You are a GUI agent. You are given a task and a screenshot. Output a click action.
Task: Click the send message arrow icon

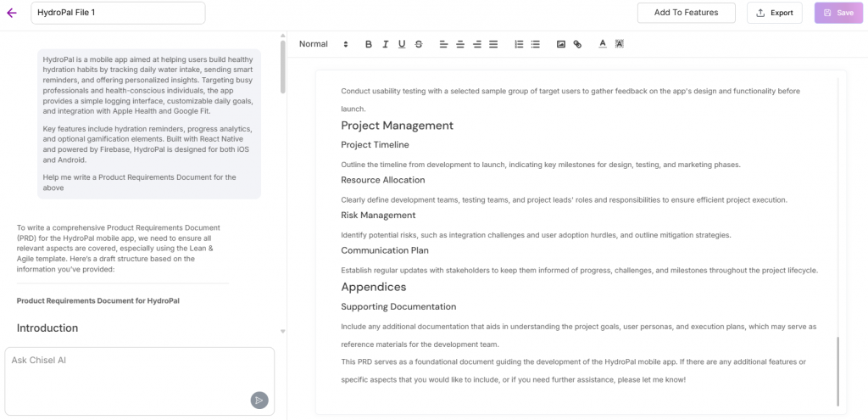259,400
